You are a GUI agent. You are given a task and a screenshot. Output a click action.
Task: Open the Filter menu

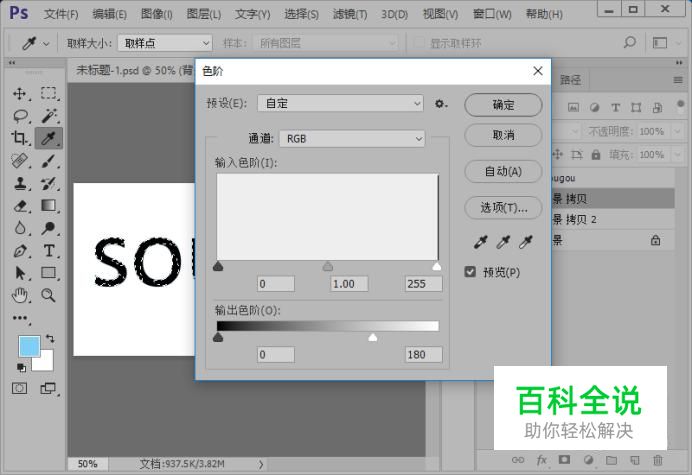tap(350, 14)
